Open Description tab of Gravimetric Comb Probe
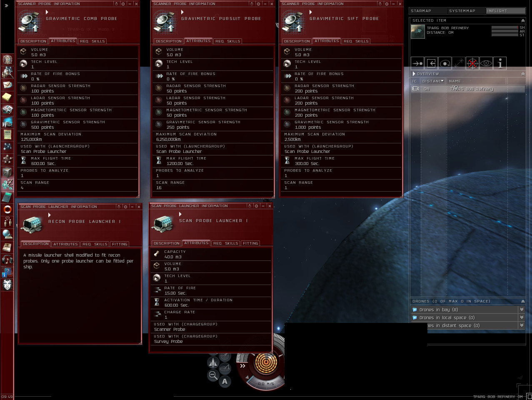532x400 pixels. coord(33,41)
